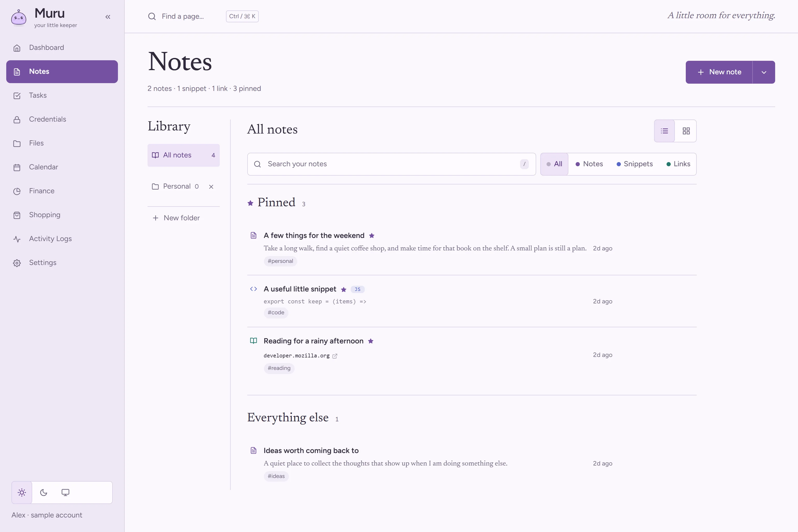Click the Calendar icon in the sidebar

click(17, 167)
